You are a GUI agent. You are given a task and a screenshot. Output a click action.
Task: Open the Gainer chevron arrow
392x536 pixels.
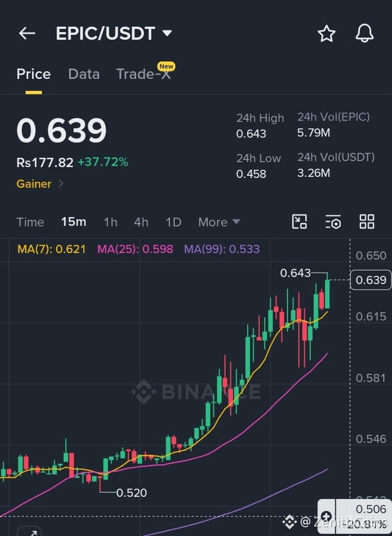(61, 184)
